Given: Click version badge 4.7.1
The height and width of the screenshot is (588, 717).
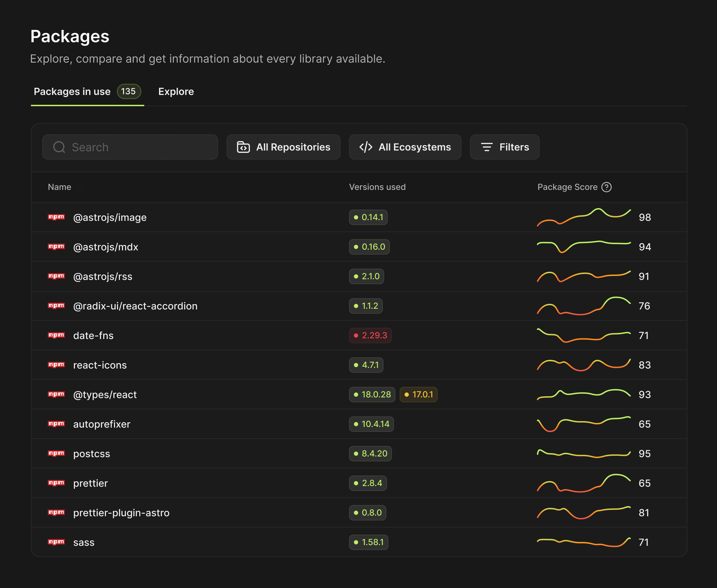Looking at the screenshot, I should [x=366, y=365].
